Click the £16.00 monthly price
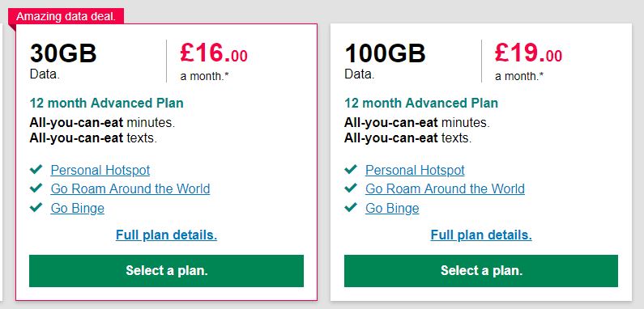Image resolution: width=644 pixels, height=309 pixels. 214,53
